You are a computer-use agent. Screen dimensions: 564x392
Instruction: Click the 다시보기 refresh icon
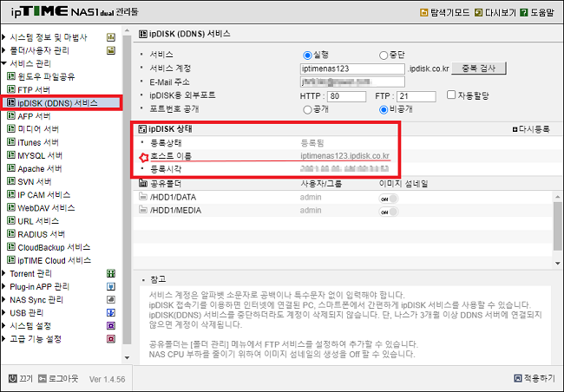(478, 13)
